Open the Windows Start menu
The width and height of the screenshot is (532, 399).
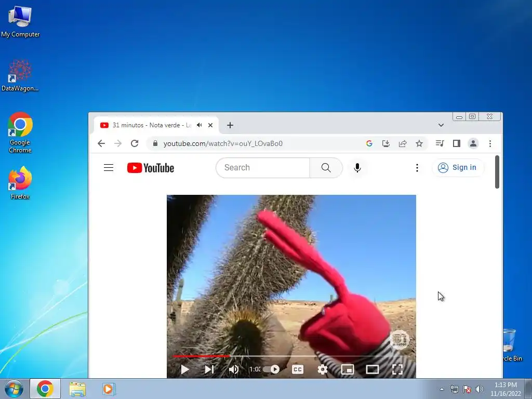coord(14,389)
